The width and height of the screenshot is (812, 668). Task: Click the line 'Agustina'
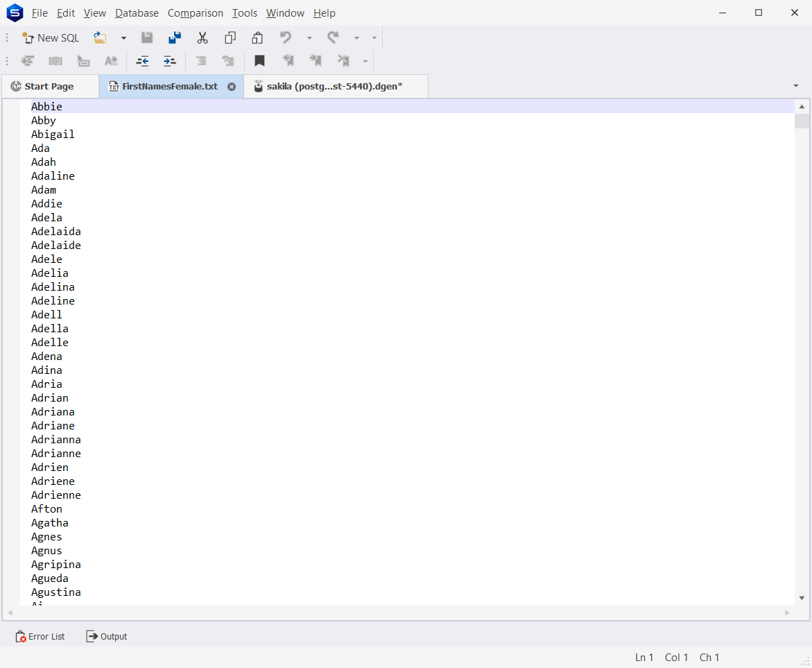coord(56,592)
